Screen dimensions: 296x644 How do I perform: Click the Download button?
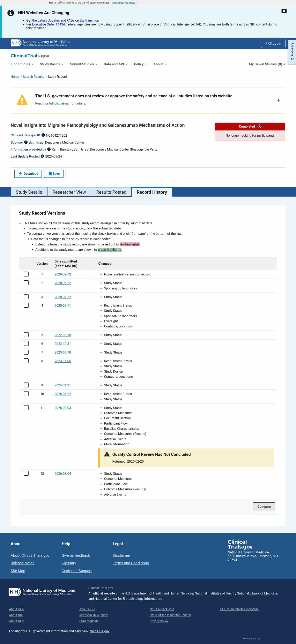[28, 174]
